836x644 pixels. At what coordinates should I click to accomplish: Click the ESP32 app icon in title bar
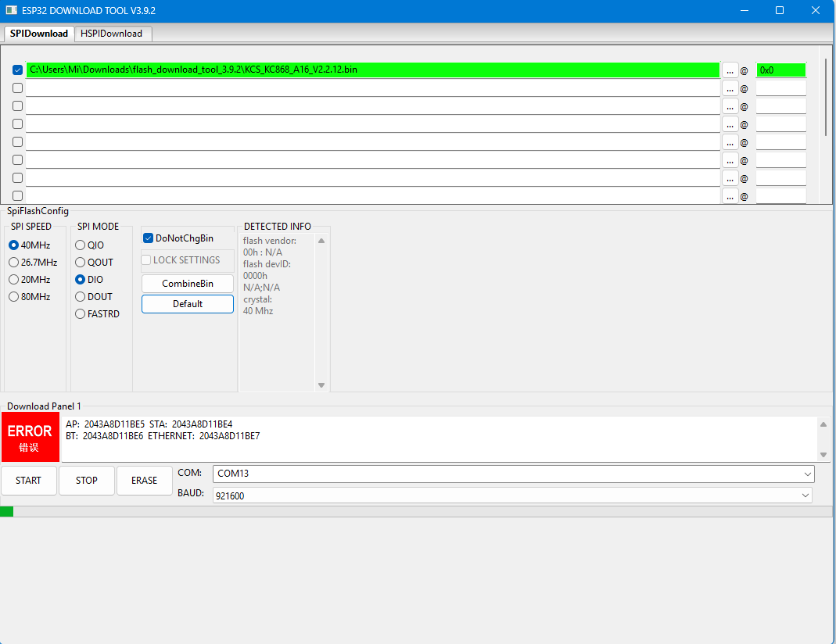pos(12,10)
